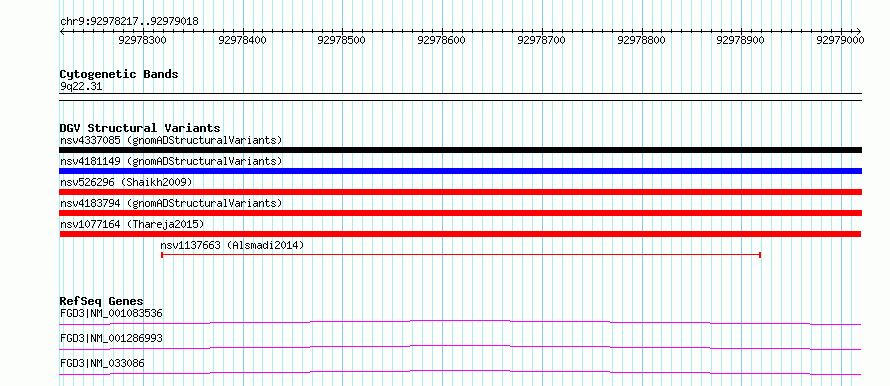
Task: Click the red nsv1077164 Thareja2015 bar
Action: 460,234
